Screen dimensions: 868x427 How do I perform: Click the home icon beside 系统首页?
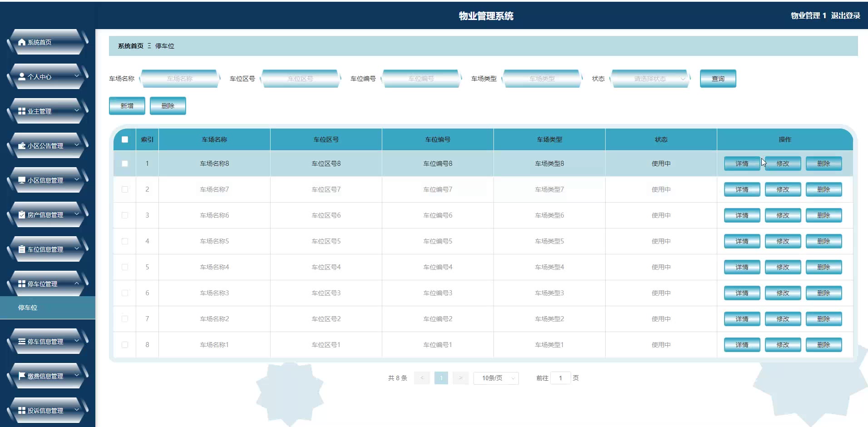pos(22,42)
